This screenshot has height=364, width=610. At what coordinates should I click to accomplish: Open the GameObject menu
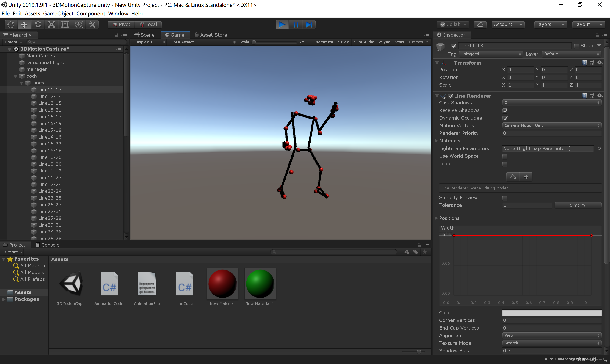point(58,14)
